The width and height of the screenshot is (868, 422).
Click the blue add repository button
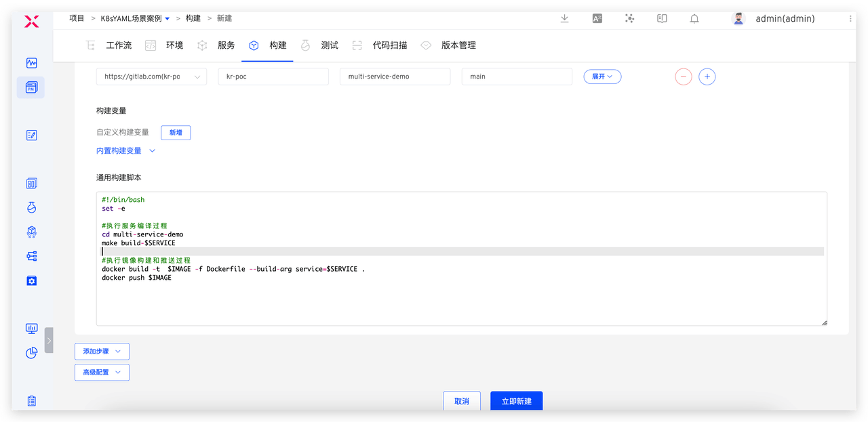point(707,77)
